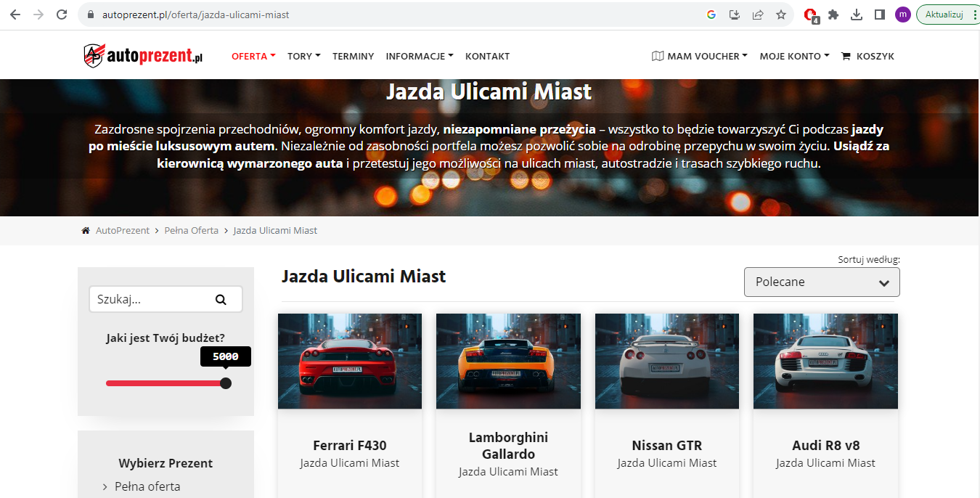Click the budget slider handle
The width and height of the screenshot is (980, 498).
point(226,383)
